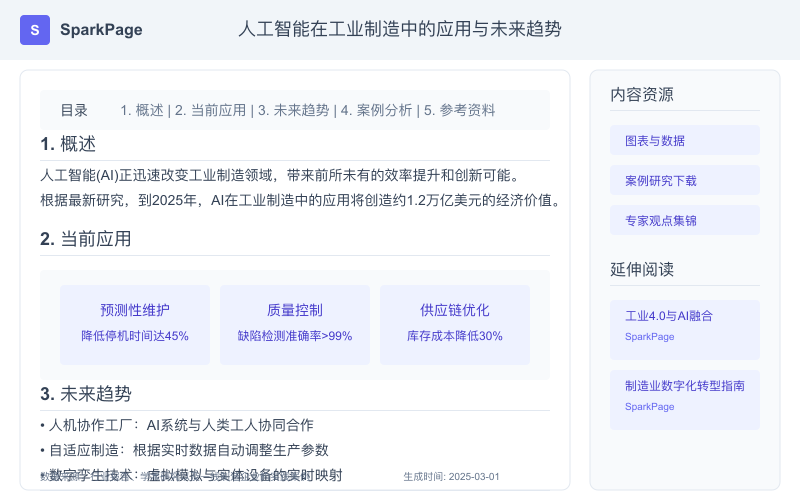Jump to 3. 未来趋势 in the table of contents
800x500 pixels.
tap(293, 110)
